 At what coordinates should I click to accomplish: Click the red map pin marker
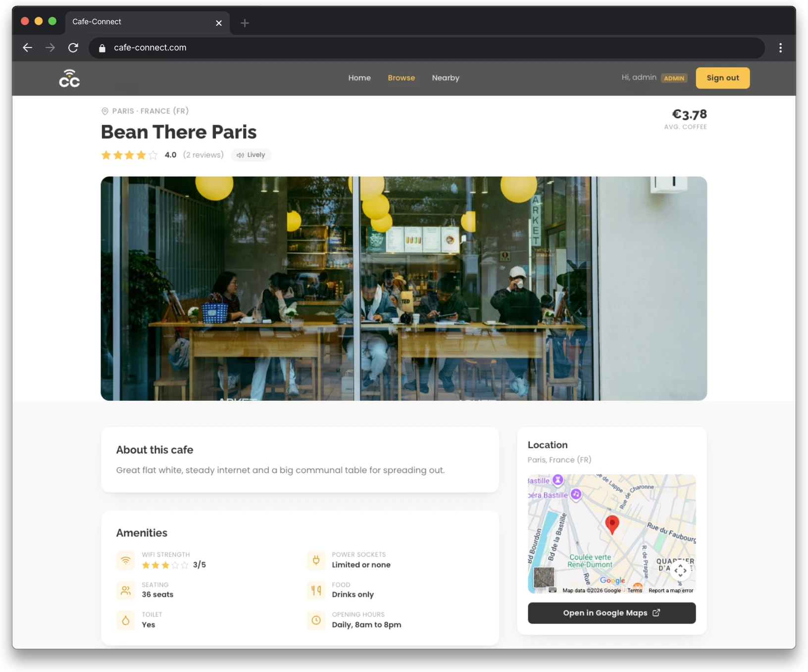pos(612,524)
